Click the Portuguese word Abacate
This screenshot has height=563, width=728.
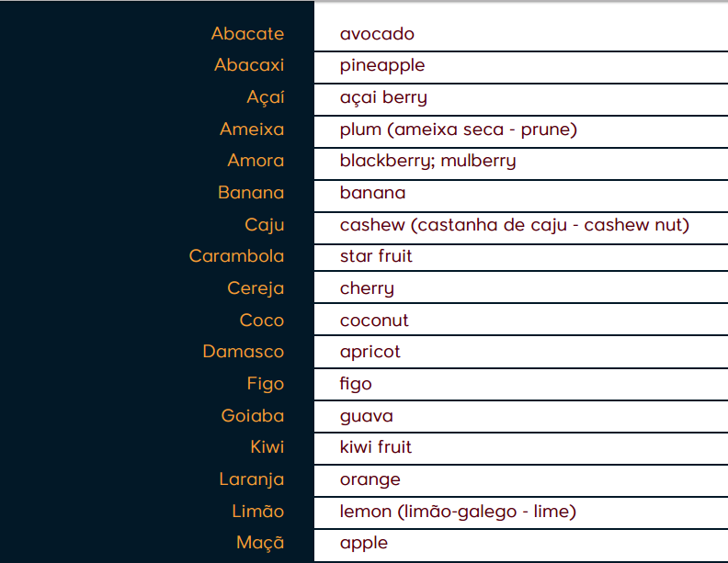(x=247, y=34)
